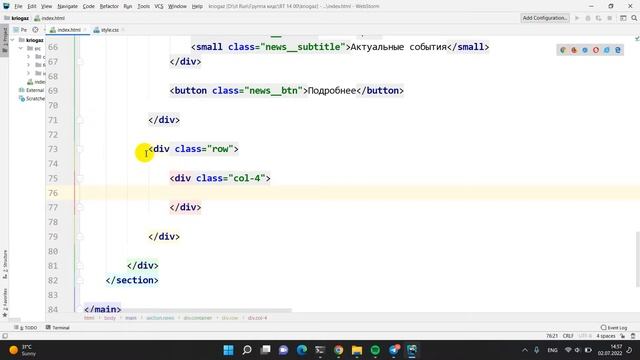Screen dimensions: 640x360
Task: Toggle the Structure side tool window
Action: coord(4,264)
